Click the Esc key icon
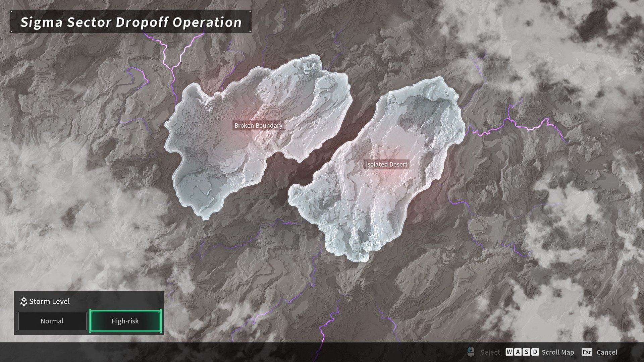Viewport: 644px width, 362px height. pyautogui.click(x=587, y=352)
